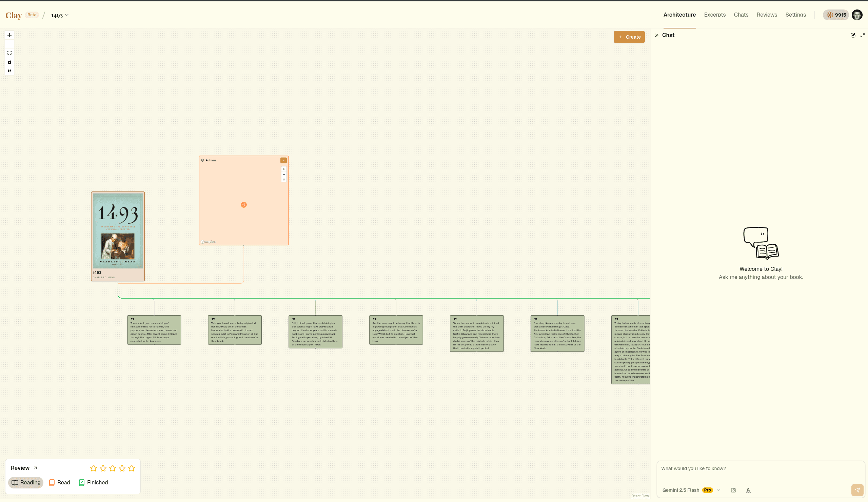
Task: Zoom in on the canvas with the plus icon
Action: (9, 35)
